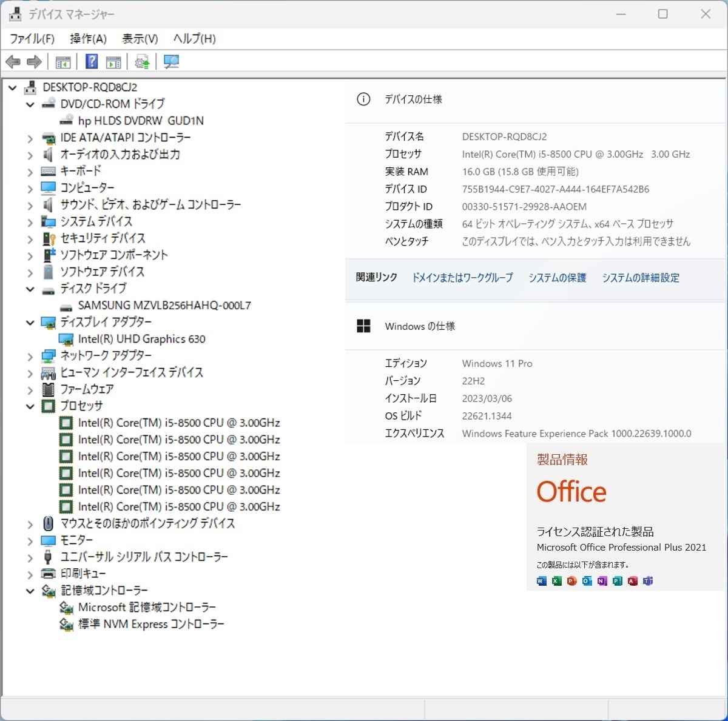Screen dimensions: 728x721
Task: Click OS build value 22621.1344
Action: coord(487,416)
